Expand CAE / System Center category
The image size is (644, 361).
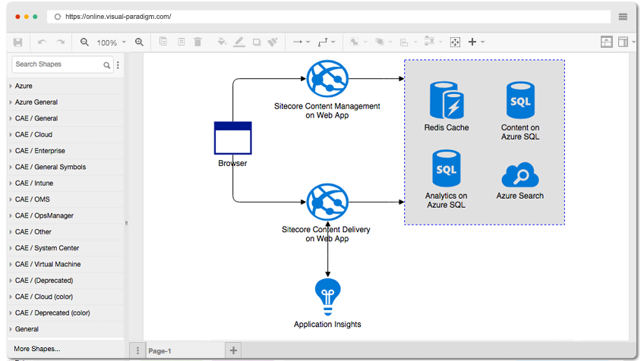pyautogui.click(x=66, y=248)
